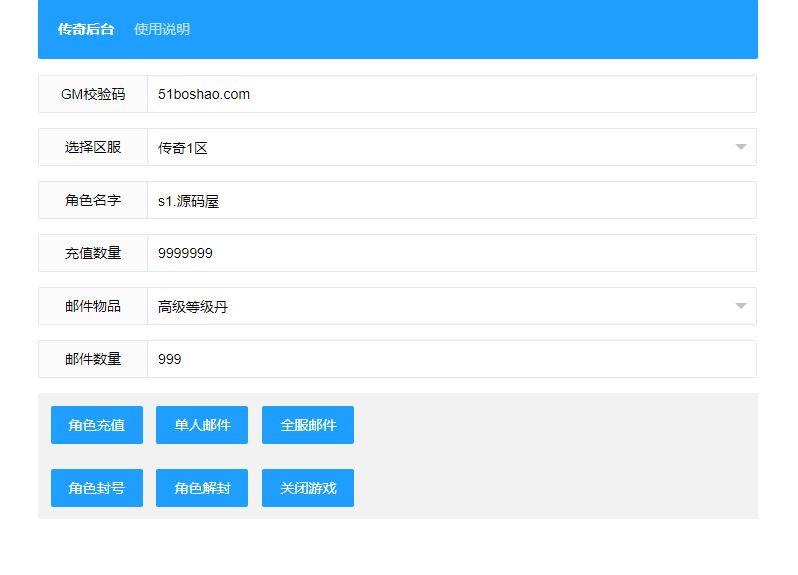This screenshot has height=575, width=798.
Task: Unban the character using 角色解封
Action: [x=202, y=488]
